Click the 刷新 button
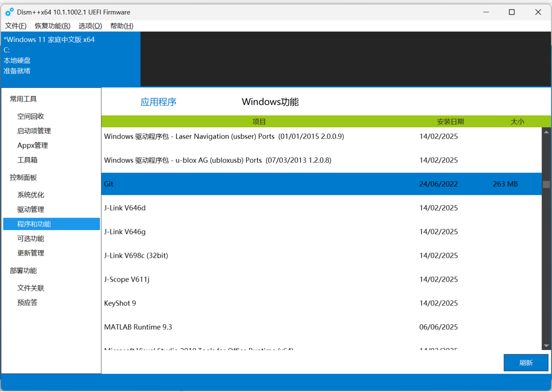The height and width of the screenshot is (392, 552). click(x=526, y=363)
